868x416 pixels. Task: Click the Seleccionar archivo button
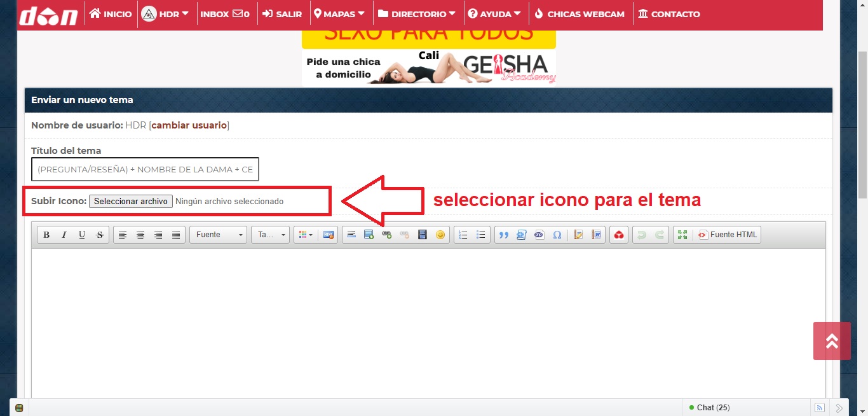pyautogui.click(x=131, y=201)
